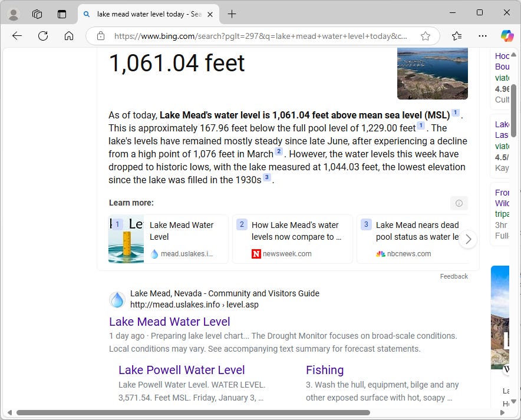Screen dimensions: 521x420
Task: Open the Lake Mead Water Level result
Action: tap(170, 322)
